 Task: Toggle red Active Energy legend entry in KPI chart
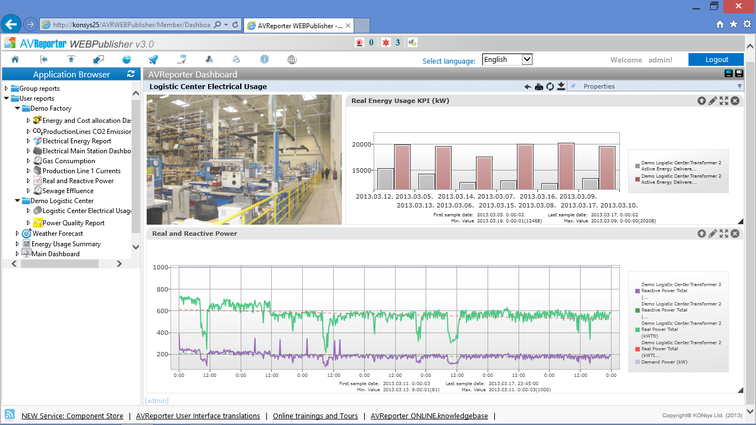pos(678,179)
